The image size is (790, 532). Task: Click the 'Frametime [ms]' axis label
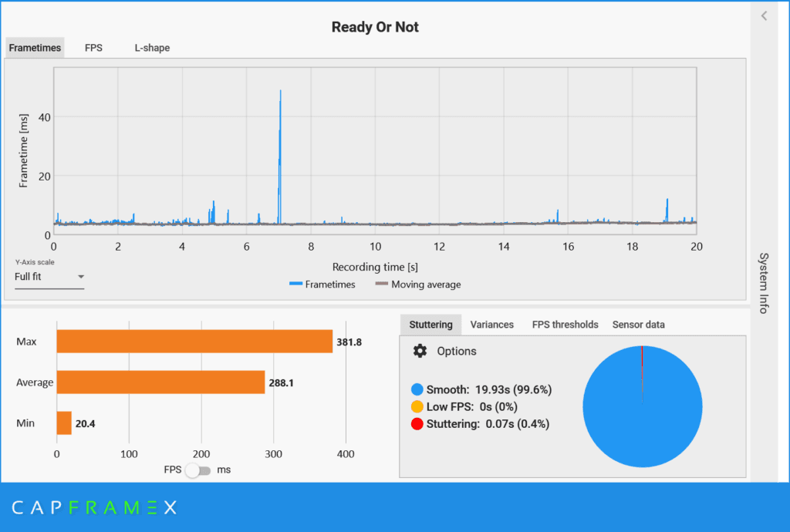coord(23,150)
